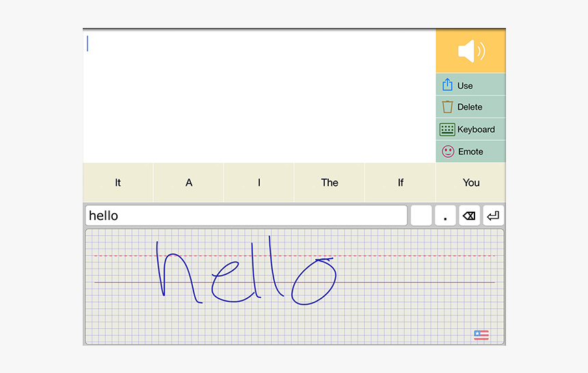Viewport: 588px width, 373px height.
Task: Click the Use share icon
Action: pyautogui.click(x=448, y=85)
